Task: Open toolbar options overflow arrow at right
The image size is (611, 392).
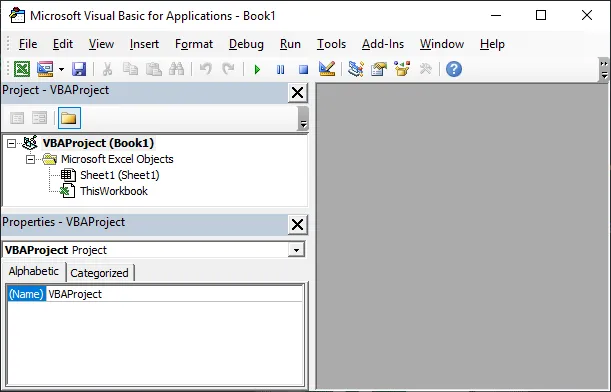Action: click(x=604, y=69)
